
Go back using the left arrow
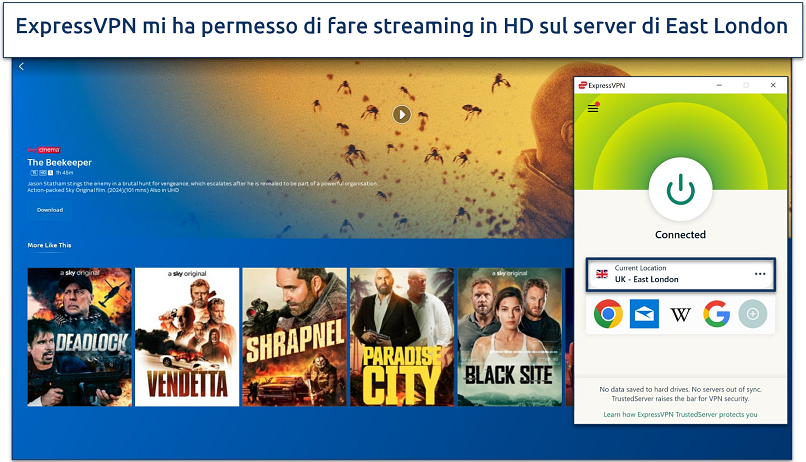pos(21,66)
